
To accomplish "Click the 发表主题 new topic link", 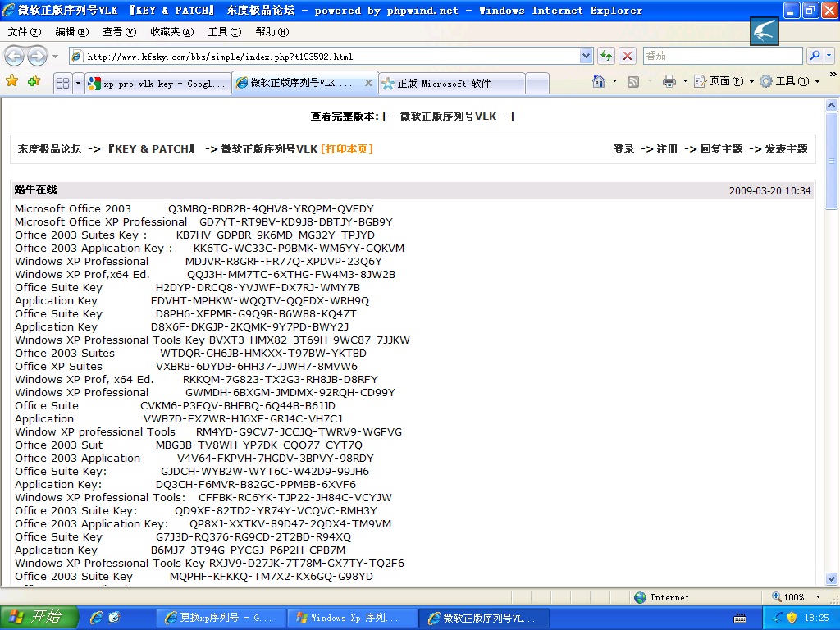I will coord(786,149).
